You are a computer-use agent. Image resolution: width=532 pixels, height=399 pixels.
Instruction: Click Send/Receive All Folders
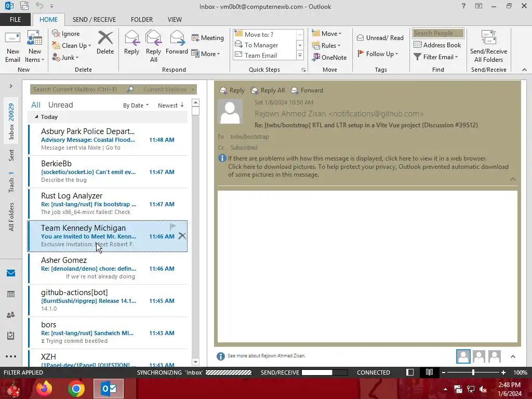pos(488,46)
